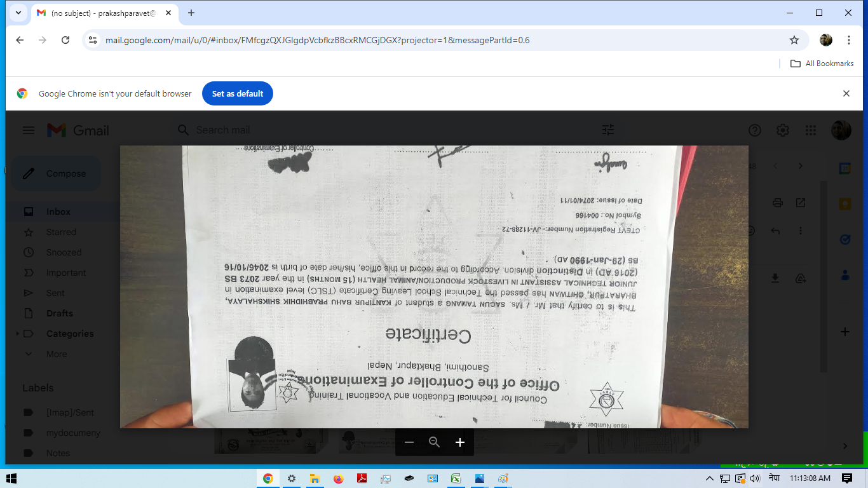Click into the Search mail field
The width and height of the screenshot is (868, 488).
[394, 130]
